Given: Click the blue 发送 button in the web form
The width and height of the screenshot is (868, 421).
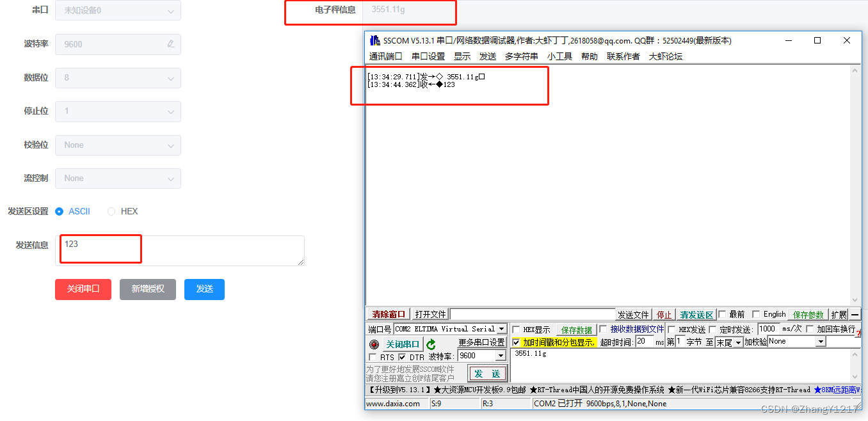Looking at the screenshot, I should [x=205, y=289].
